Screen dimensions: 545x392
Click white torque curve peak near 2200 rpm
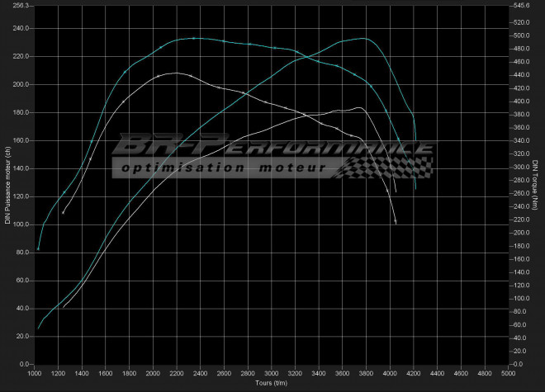click(x=173, y=73)
